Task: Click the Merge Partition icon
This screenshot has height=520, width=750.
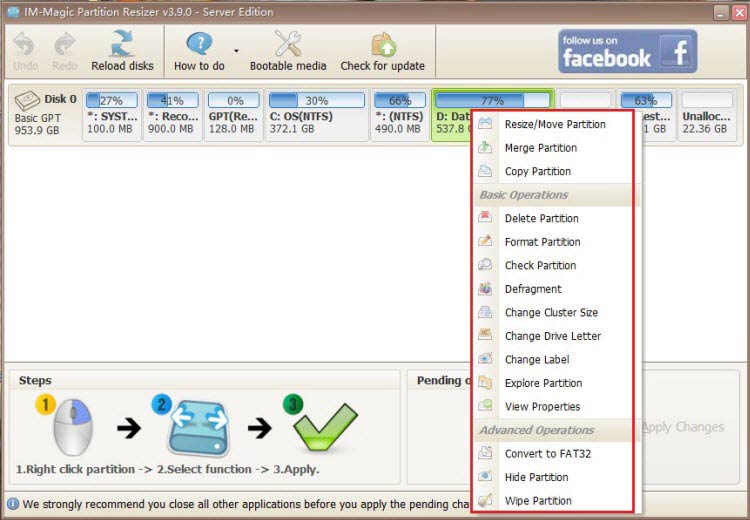Action: [x=485, y=147]
